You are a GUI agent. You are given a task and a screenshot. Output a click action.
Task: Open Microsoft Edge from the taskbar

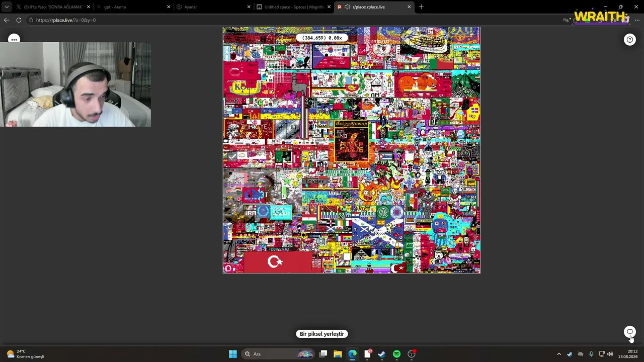coord(352,354)
